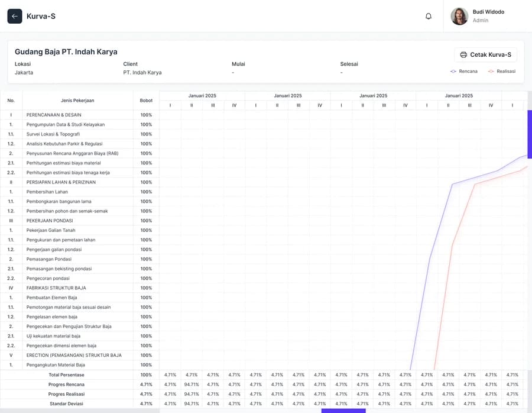
Task: Select the Pengangkutan Material Baja row
Action: tap(80, 364)
